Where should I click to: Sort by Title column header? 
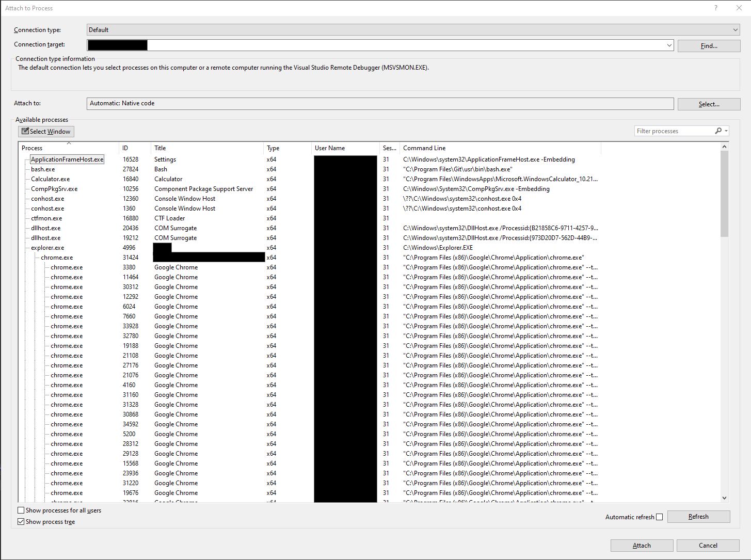[x=207, y=148]
